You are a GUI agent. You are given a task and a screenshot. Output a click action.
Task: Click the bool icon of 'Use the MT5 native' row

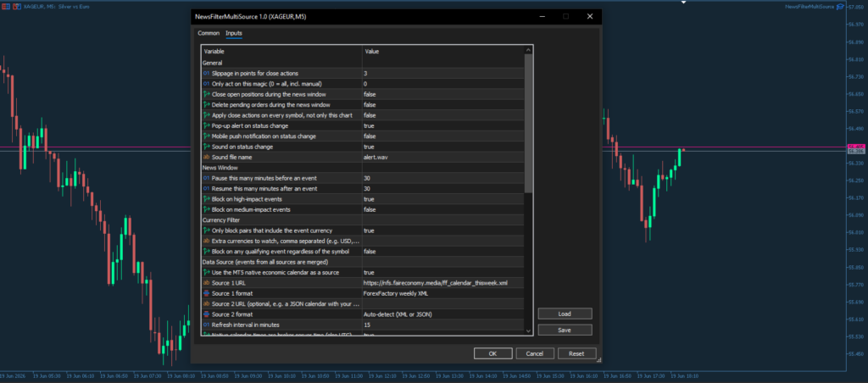point(207,272)
